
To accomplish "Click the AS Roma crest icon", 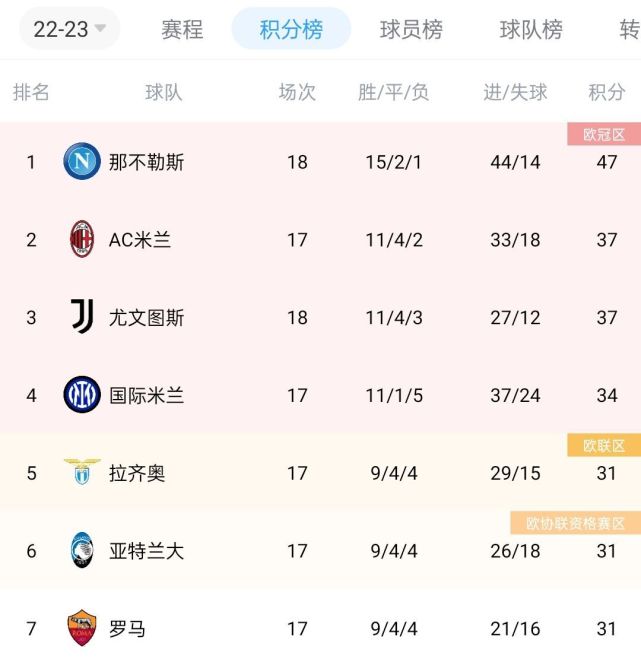I will click(x=82, y=629).
